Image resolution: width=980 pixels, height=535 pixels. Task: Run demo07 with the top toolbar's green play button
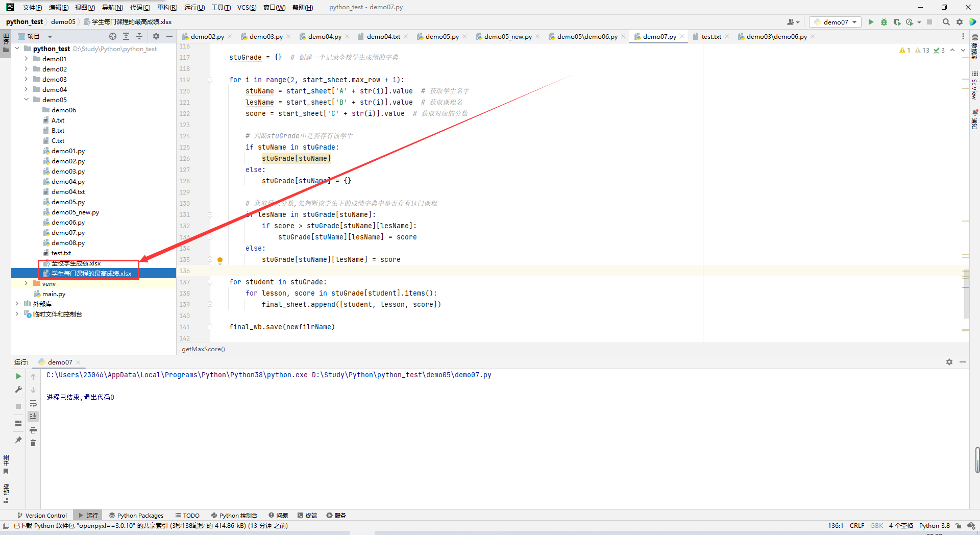click(x=871, y=22)
